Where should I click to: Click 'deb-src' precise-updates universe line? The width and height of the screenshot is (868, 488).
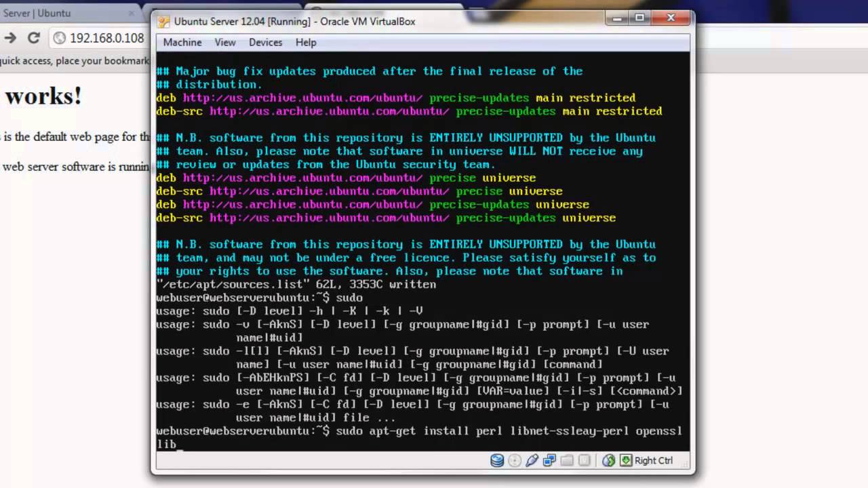click(x=386, y=218)
